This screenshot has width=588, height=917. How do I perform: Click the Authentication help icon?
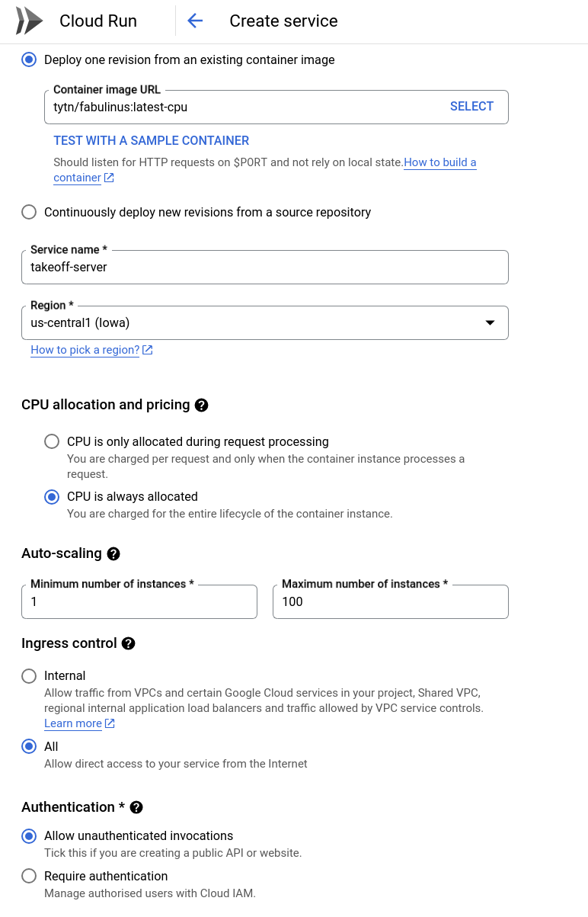[x=136, y=807]
